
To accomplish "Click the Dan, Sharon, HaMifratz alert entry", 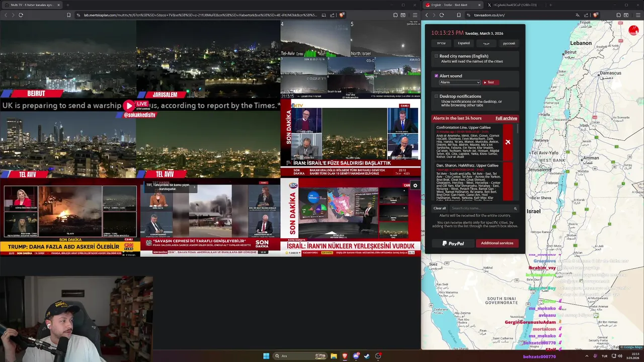I will [x=474, y=182].
